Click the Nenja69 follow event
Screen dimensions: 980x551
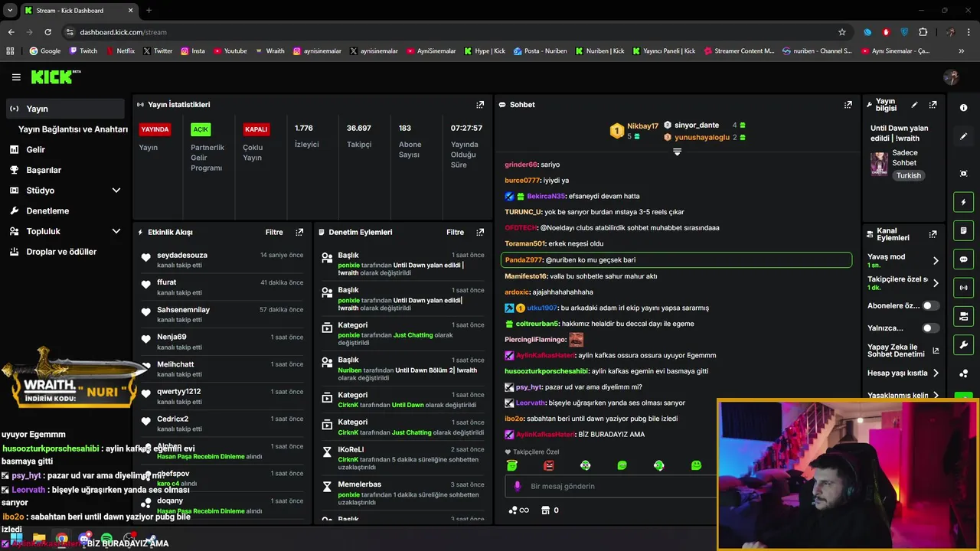click(x=222, y=341)
